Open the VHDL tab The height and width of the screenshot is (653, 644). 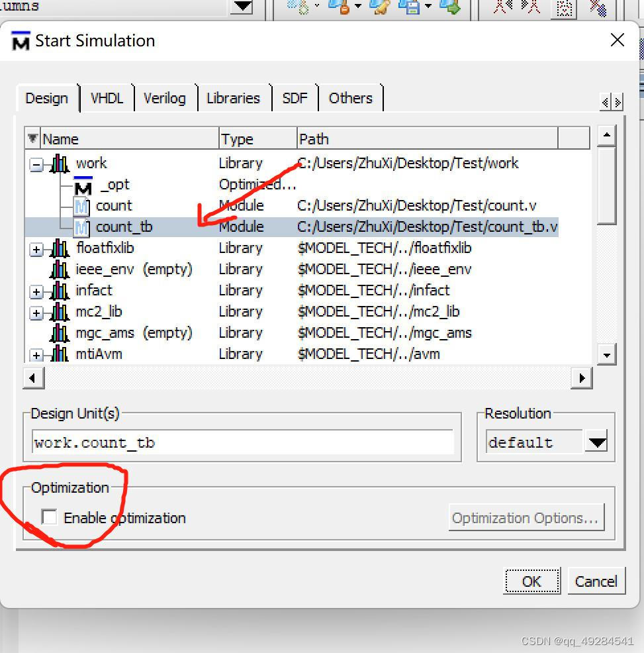click(x=107, y=98)
